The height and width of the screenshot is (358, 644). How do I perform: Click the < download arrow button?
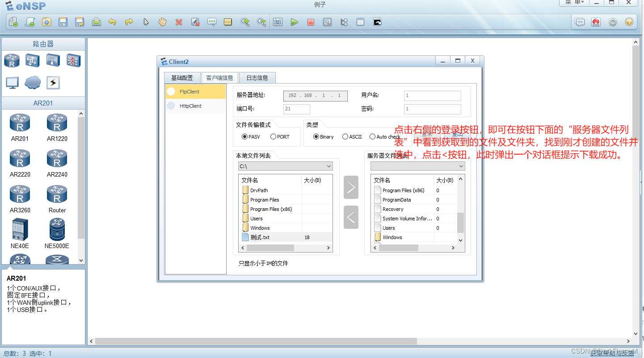(351, 217)
